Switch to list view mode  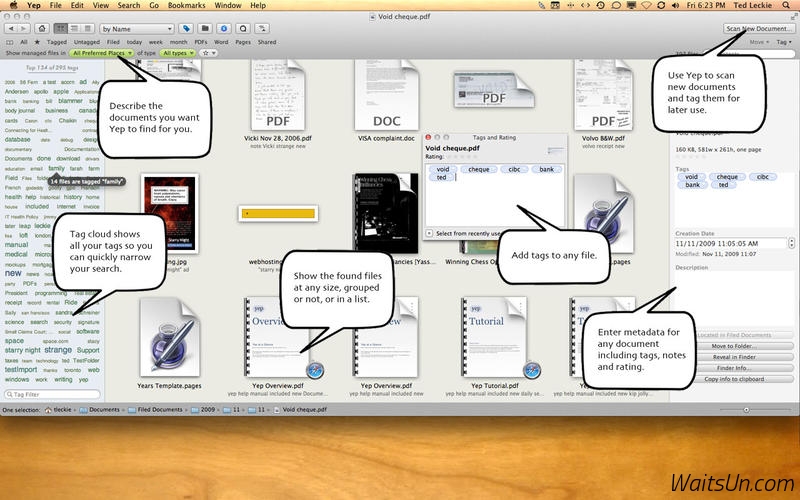74,29
